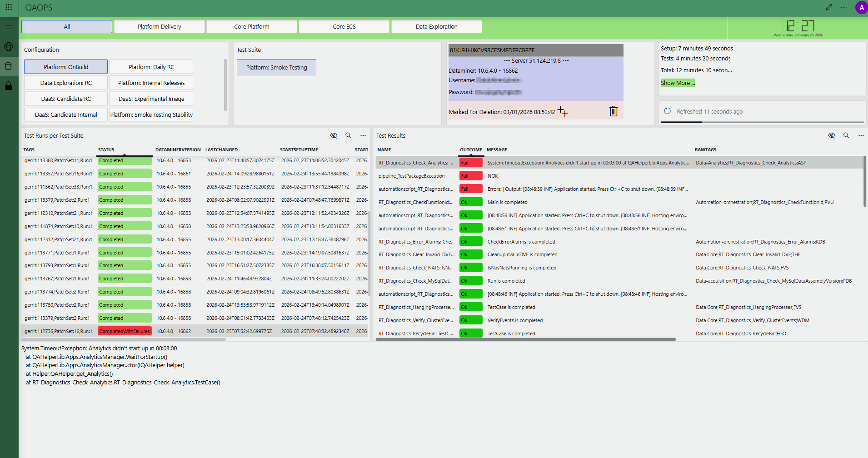The height and width of the screenshot is (458, 868).
Task: Click the Show More link in the summary panel
Action: point(677,82)
